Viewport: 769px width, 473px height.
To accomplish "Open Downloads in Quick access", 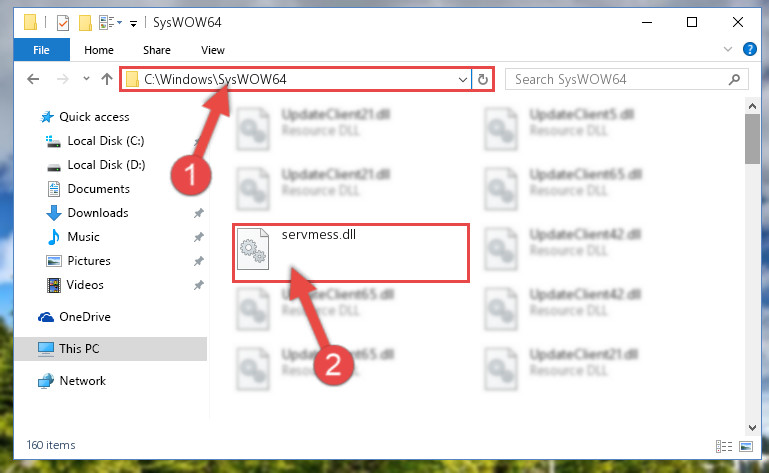I will pos(98,213).
